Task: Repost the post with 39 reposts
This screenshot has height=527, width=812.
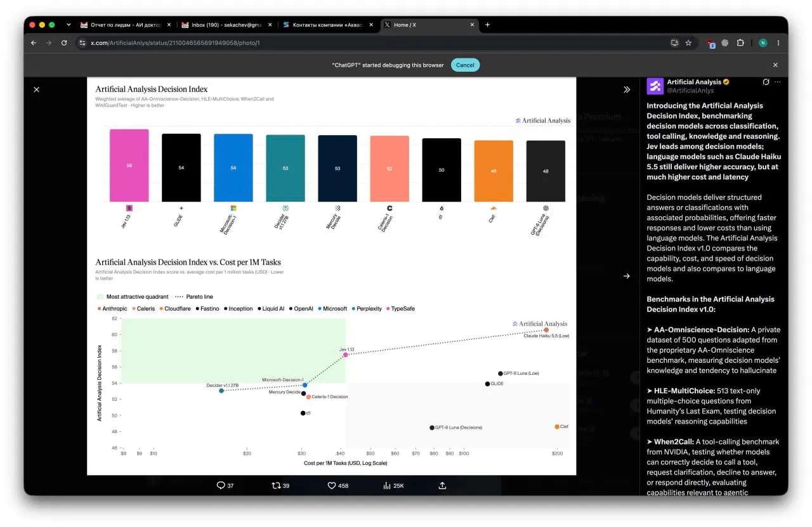Action: point(280,486)
